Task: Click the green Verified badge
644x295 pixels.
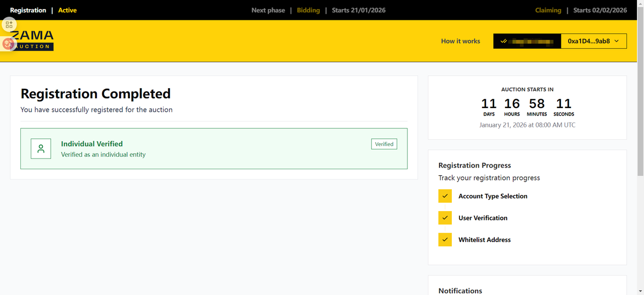Action: click(384, 144)
